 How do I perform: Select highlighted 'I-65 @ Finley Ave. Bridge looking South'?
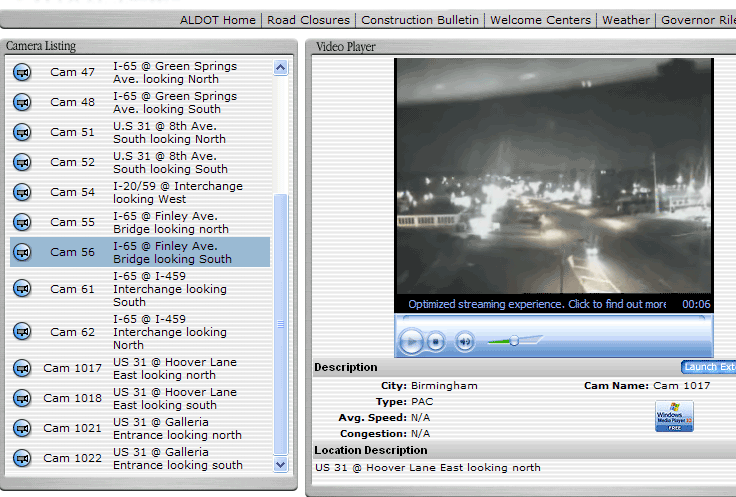[x=172, y=252]
